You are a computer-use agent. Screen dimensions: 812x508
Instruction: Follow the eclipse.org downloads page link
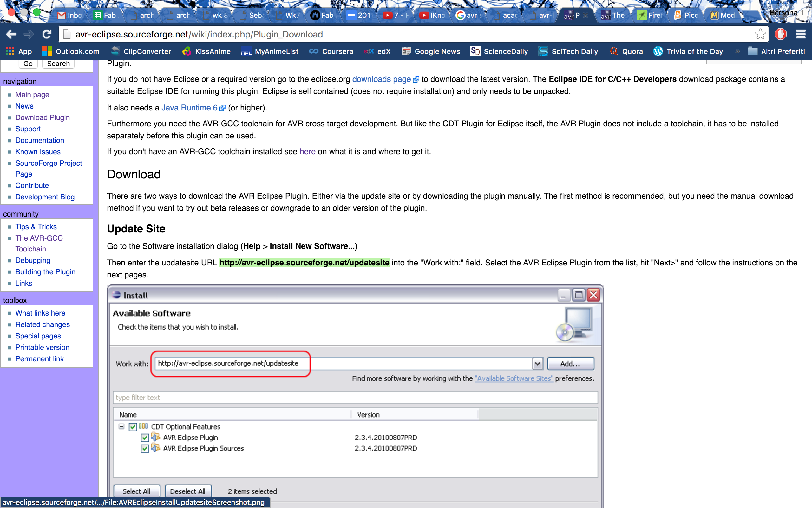[385, 79]
